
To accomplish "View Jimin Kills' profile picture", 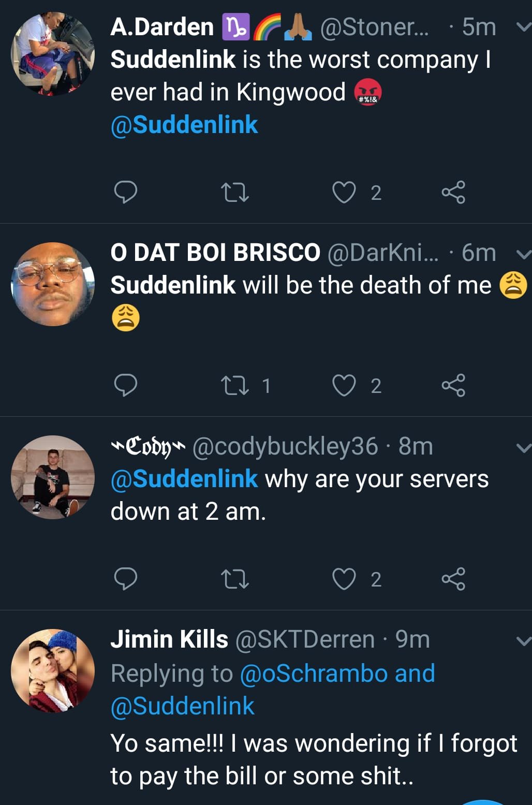I will point(53,670).
